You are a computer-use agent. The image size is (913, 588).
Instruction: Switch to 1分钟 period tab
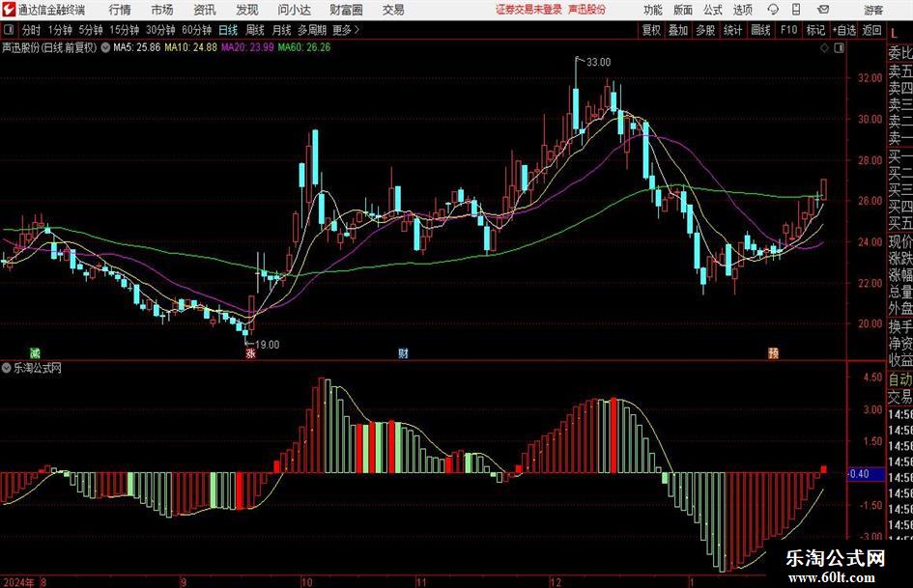pos(60,30)
